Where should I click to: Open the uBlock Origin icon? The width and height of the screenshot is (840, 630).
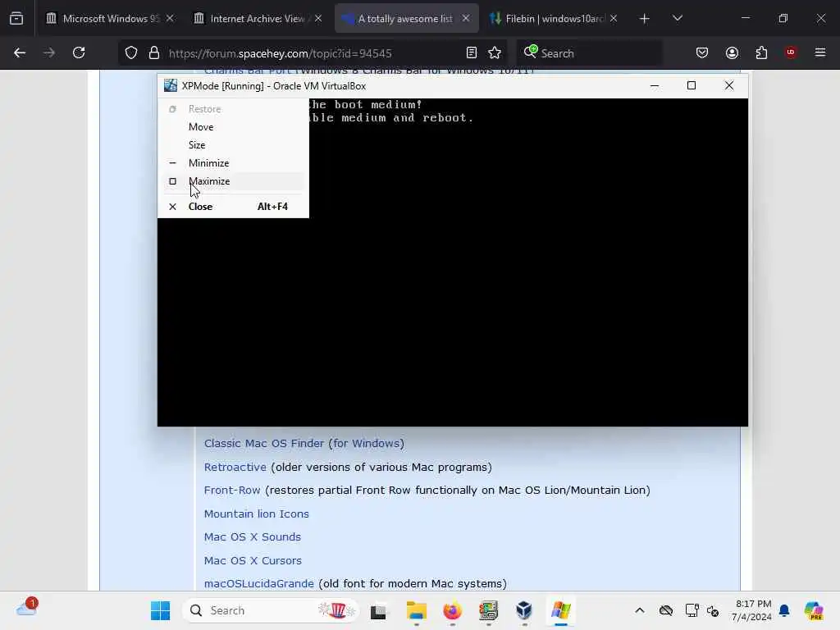coord(791,52)
